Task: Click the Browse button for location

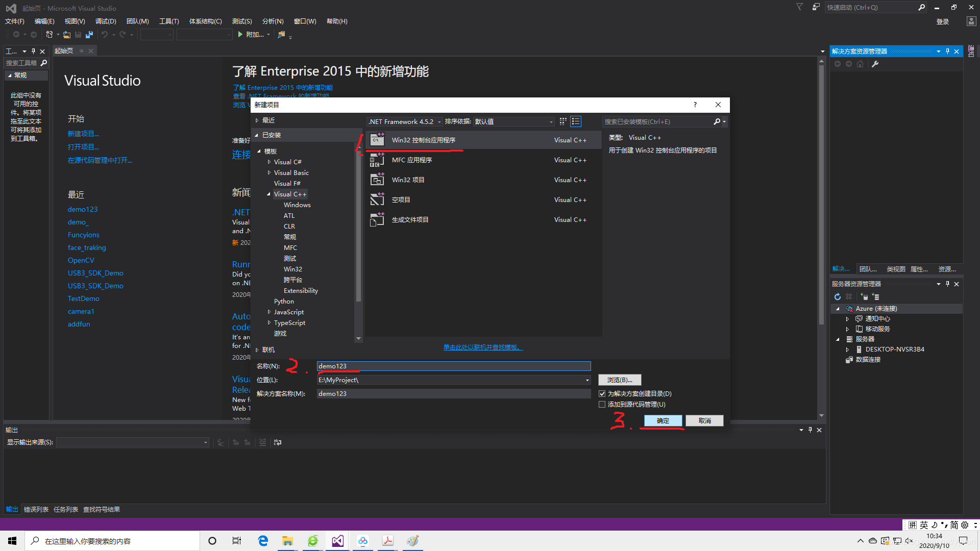Action: coord(620,380)
